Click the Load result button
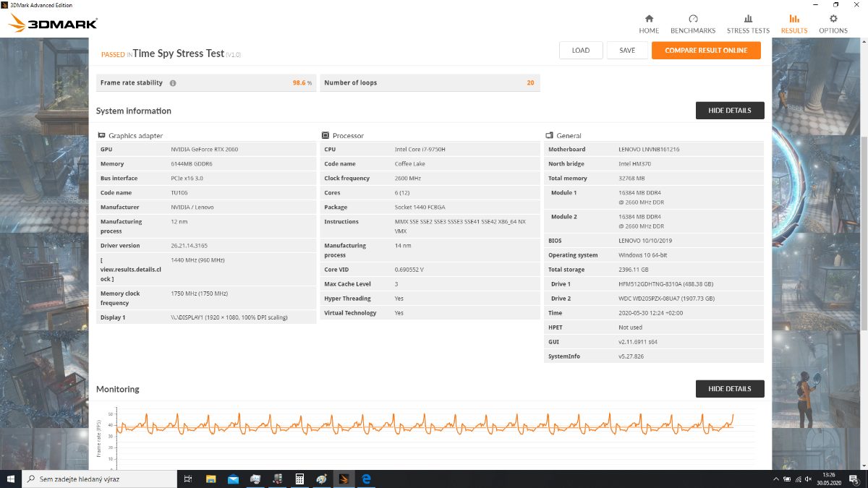 (x=581, y=51)
